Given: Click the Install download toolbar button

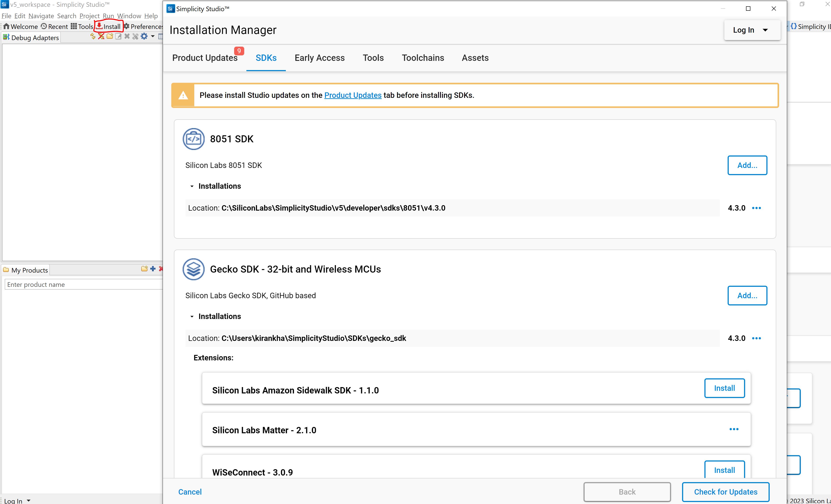Looking at the screenshot, I should click(x=108, y=26).
